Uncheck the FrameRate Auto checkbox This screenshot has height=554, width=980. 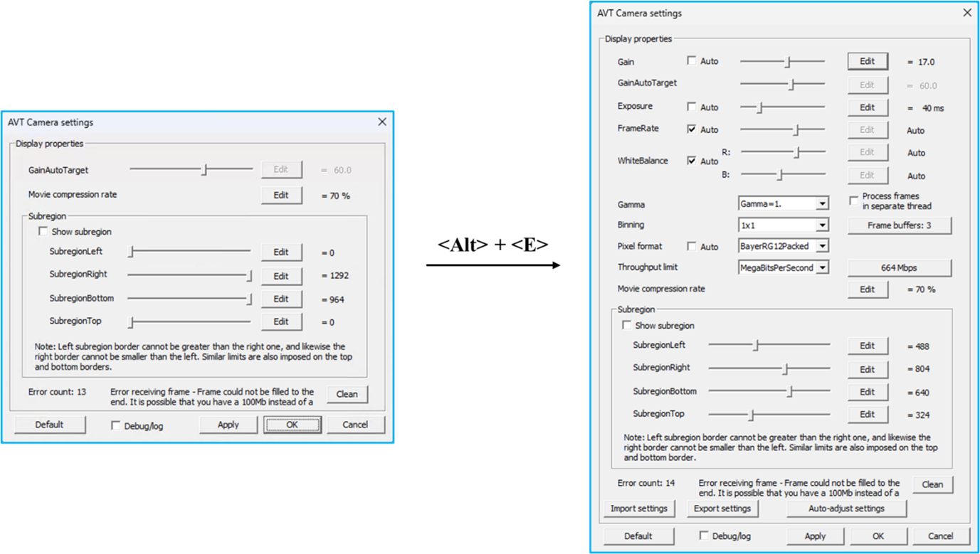692,129
